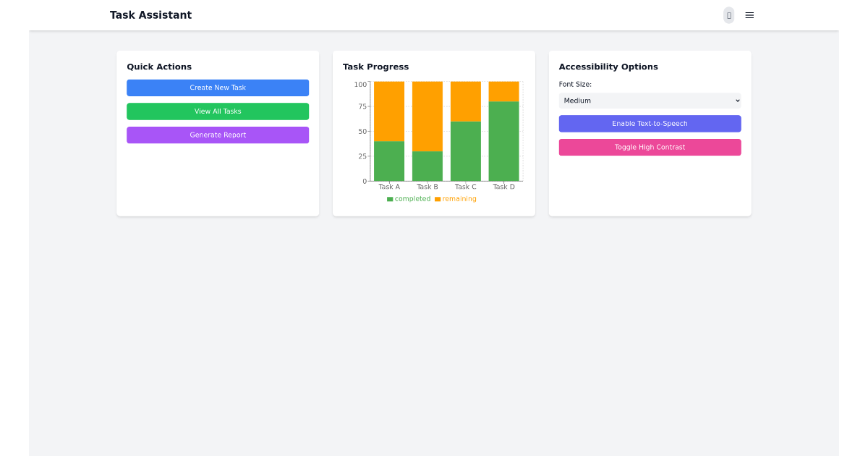Enable Text-to-Speech
Image resolution: width=868 pixels, height=456 pixels.
649,123
